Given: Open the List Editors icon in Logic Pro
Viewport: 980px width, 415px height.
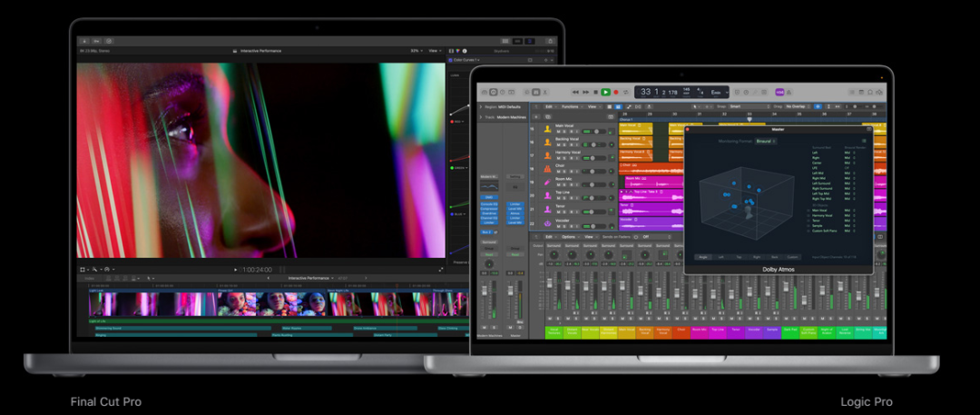Looking at the screenshot, I should (x=852, y=92).
